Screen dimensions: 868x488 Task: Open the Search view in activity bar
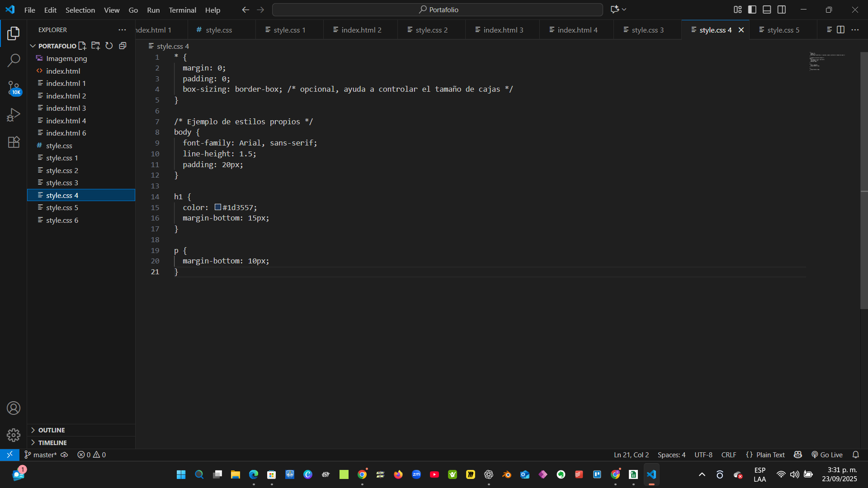[x=14, y=60]
